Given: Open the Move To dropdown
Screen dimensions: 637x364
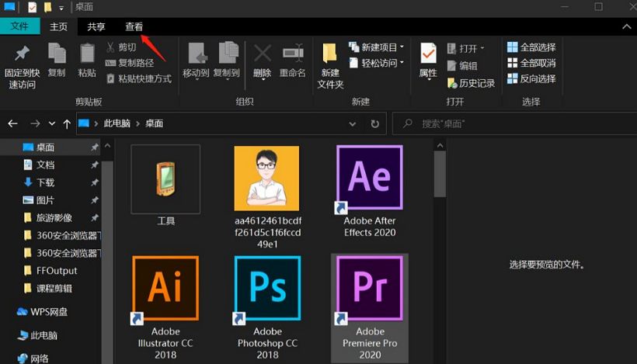Looking at the screenshot, I should (x=196, y=73).
